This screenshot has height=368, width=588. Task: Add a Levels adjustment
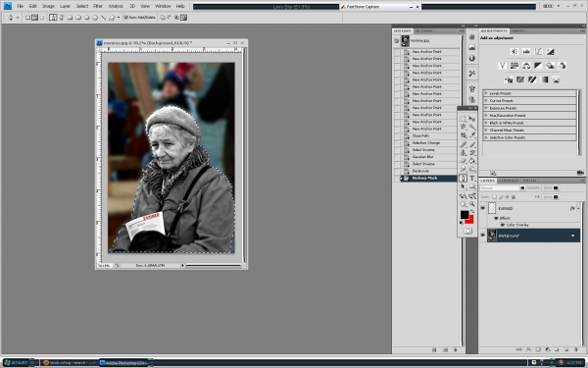pyautogui.click(x=526, y=51)
